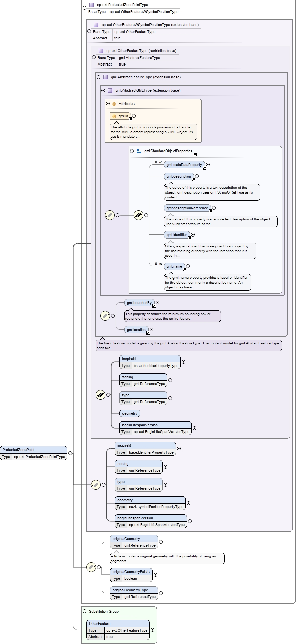Collapse the Attributes section
The height and width of the screenshot is (644, 296).
point(108,104)
